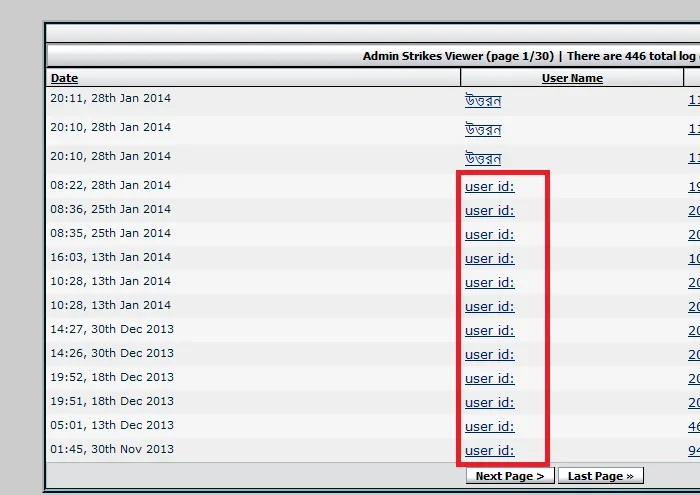Select the date text "08:36, 25th Jan 2014"
Image resolution: width=700 pixels, height=495 pixels.
tap(110, 209)
